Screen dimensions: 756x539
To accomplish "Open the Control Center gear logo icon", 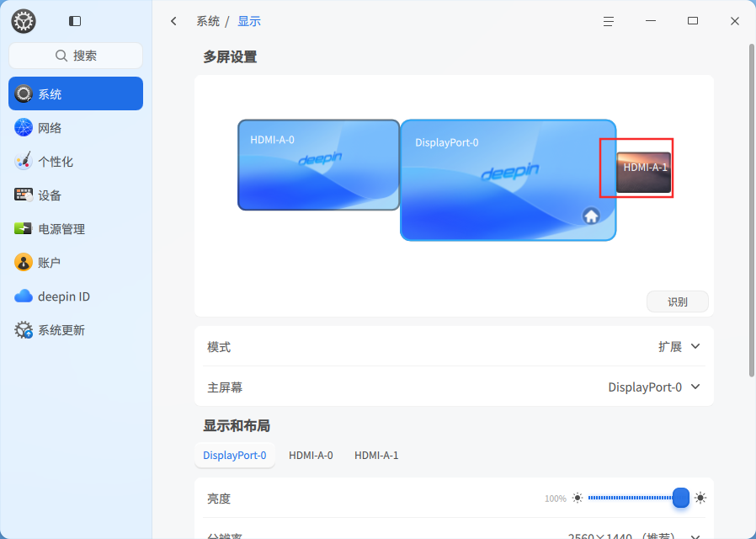I will pos(23,21).
